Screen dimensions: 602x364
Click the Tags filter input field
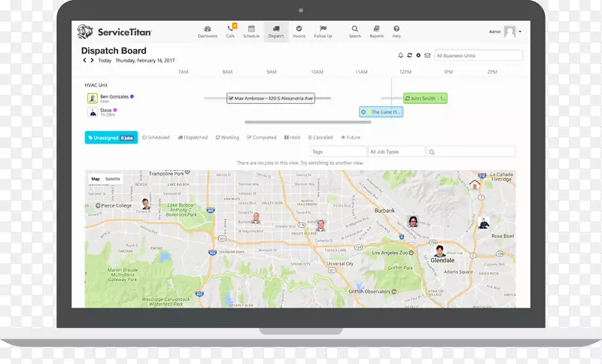click(337, 152)
